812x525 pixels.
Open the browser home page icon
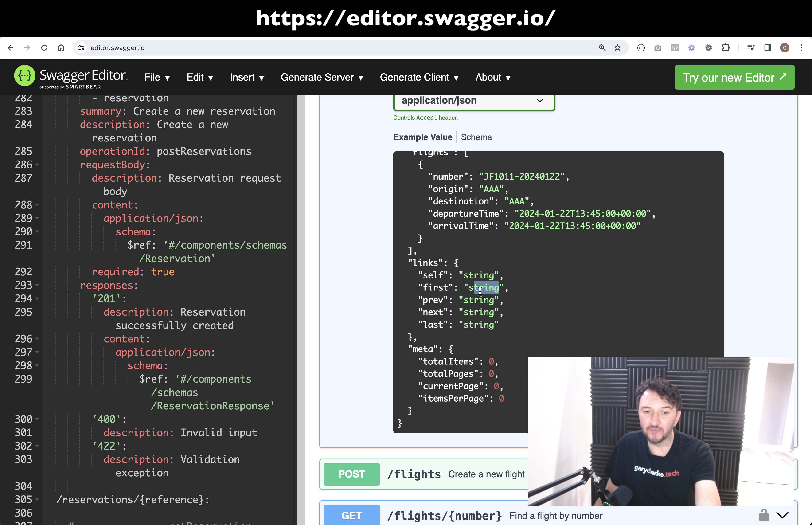click(61, 48)
